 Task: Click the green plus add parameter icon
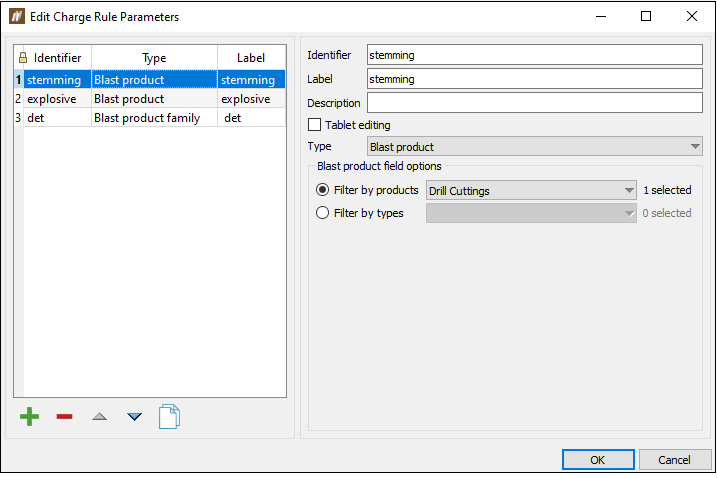[30, 416]
